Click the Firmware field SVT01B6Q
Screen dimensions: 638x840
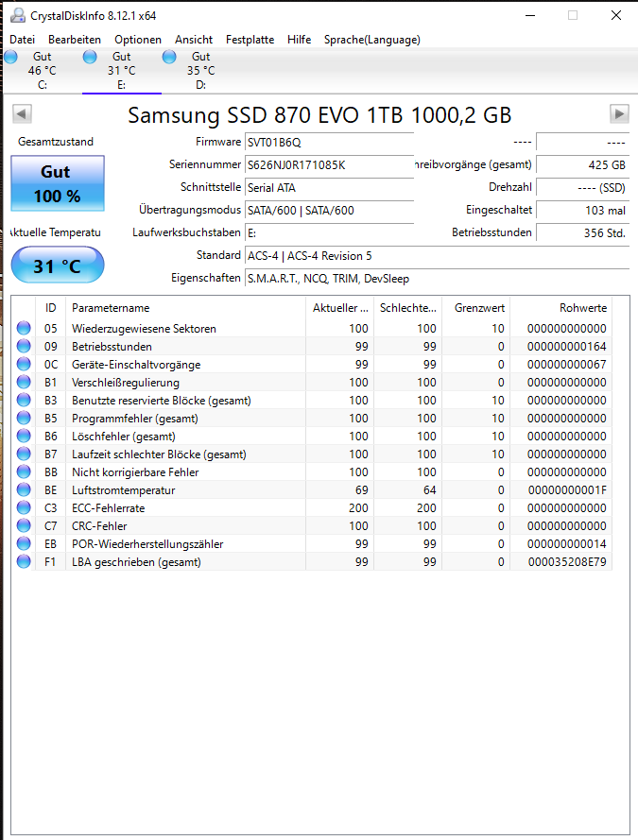pos(330,143)
